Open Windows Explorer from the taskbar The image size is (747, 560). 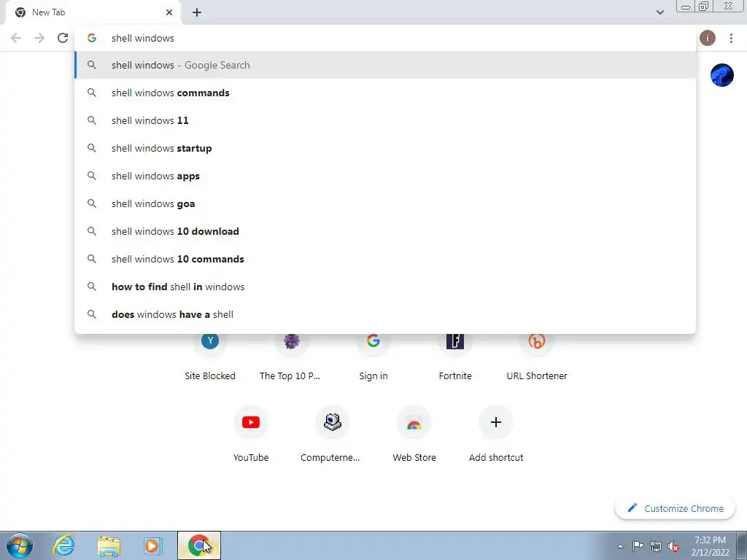(x=109, y=545)
